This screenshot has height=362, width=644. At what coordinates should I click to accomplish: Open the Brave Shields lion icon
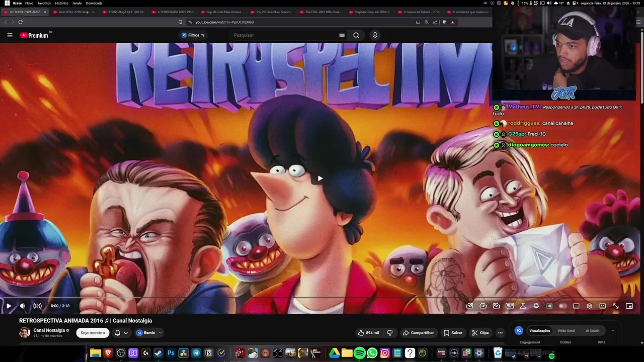(444, 22)
